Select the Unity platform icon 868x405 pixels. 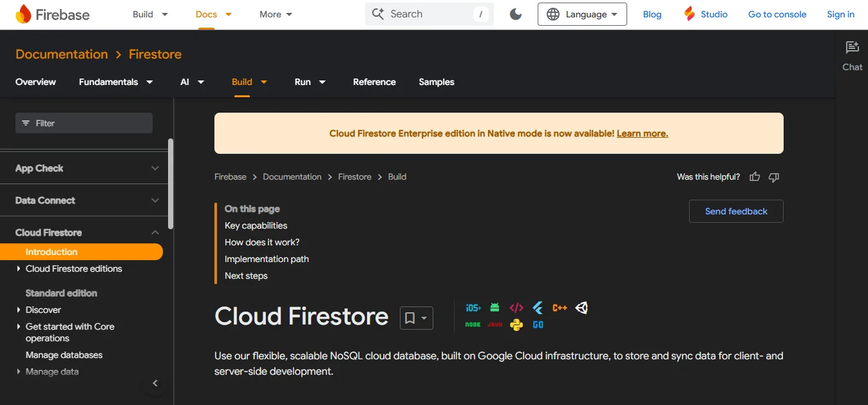click(581, 308)
